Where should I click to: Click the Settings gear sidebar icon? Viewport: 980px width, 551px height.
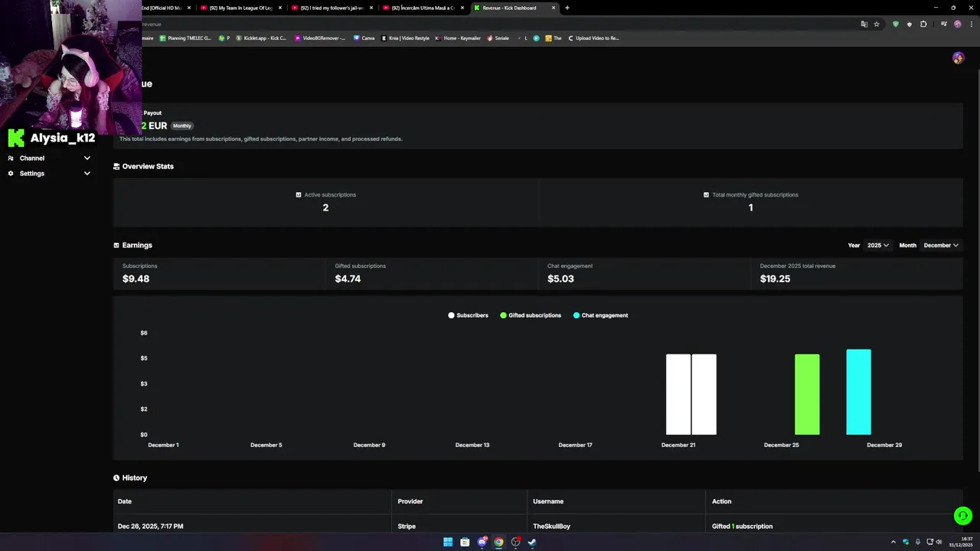click(11, 174)
